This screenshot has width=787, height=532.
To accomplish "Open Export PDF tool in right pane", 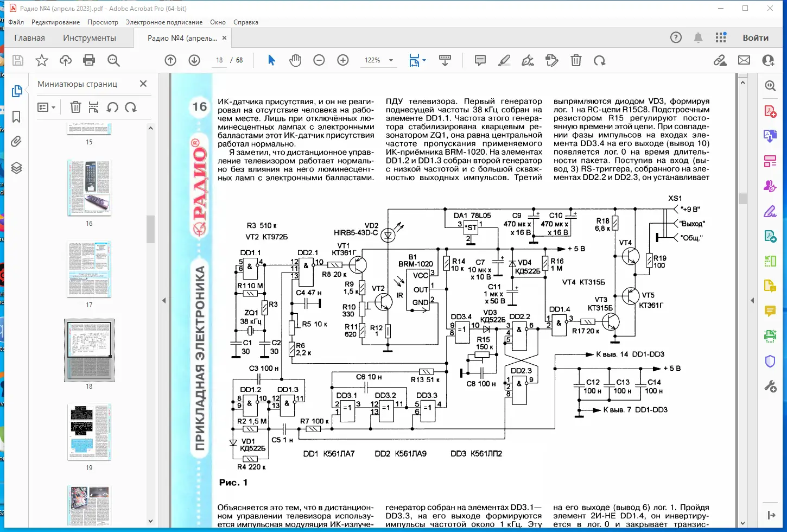I will pyautogui.click(x=770, y=111).
